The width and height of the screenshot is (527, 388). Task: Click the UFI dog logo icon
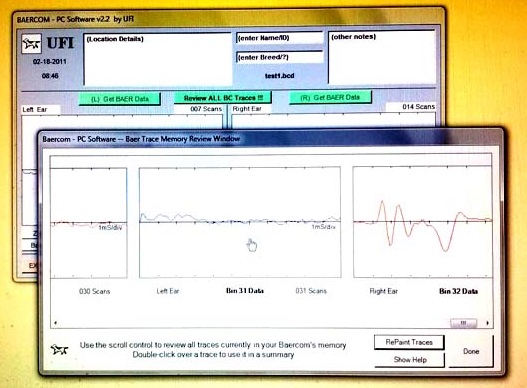[x=31, y=44]
